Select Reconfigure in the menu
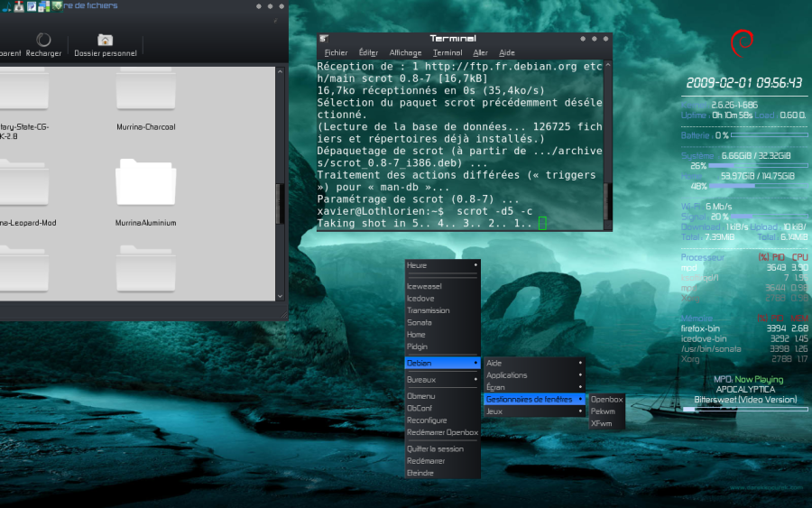Screen dimensions: 812x508 click(442, 420)
